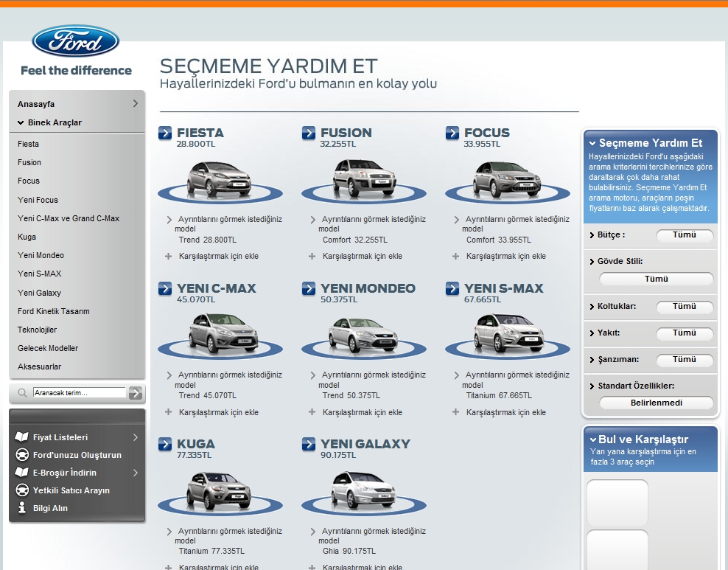The height and width of the screenshot is (570, 728).
Task: Collapse the Seçmeme Yardım Et panel
Action: tap(592, 144)
